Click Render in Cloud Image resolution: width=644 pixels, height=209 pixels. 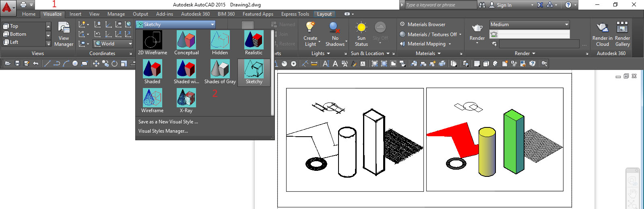(x=602, y=34)
